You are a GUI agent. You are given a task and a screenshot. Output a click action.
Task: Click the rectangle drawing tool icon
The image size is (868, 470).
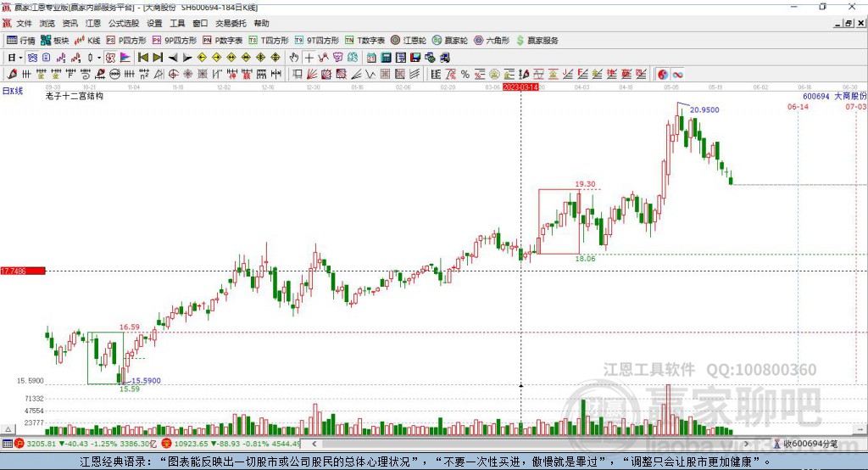click(x=298, y=75)
